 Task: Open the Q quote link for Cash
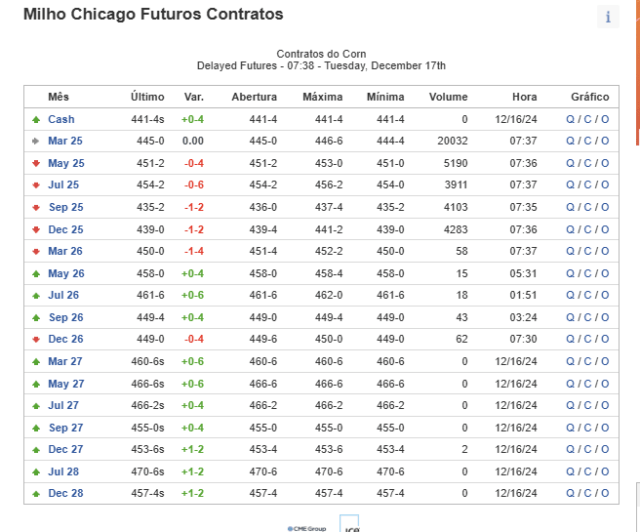(570, 119)
